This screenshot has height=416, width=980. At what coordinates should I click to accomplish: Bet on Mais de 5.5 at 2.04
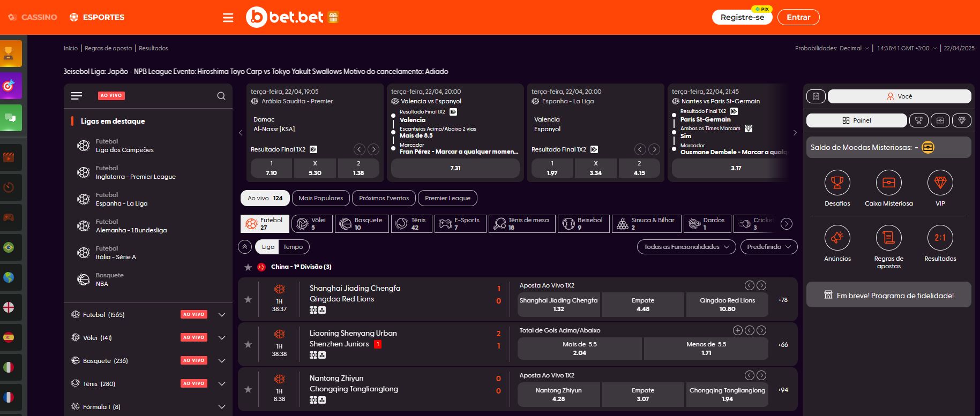pyautogui.click(x=580, y=349)
